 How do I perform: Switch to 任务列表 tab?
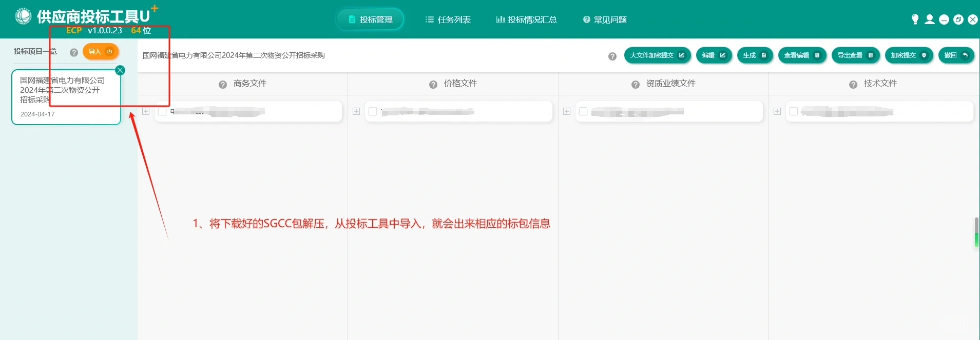click(448, 19)
